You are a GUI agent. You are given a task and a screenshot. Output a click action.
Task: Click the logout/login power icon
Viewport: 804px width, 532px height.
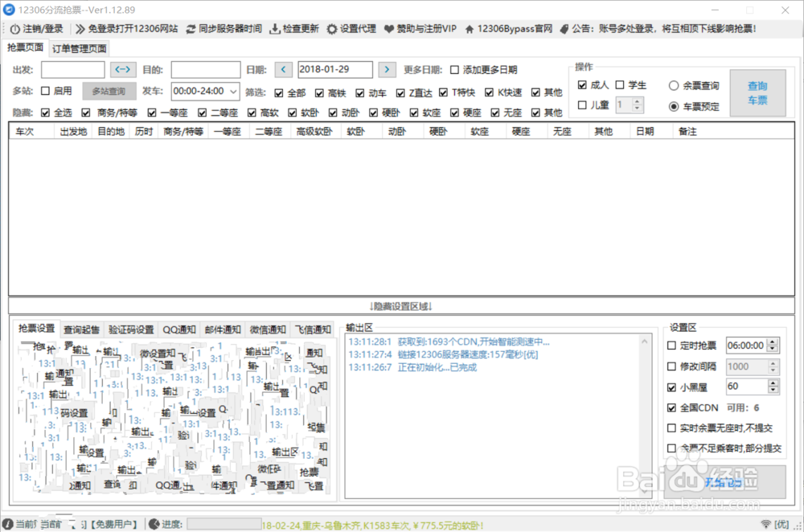[x=14, y=29]
